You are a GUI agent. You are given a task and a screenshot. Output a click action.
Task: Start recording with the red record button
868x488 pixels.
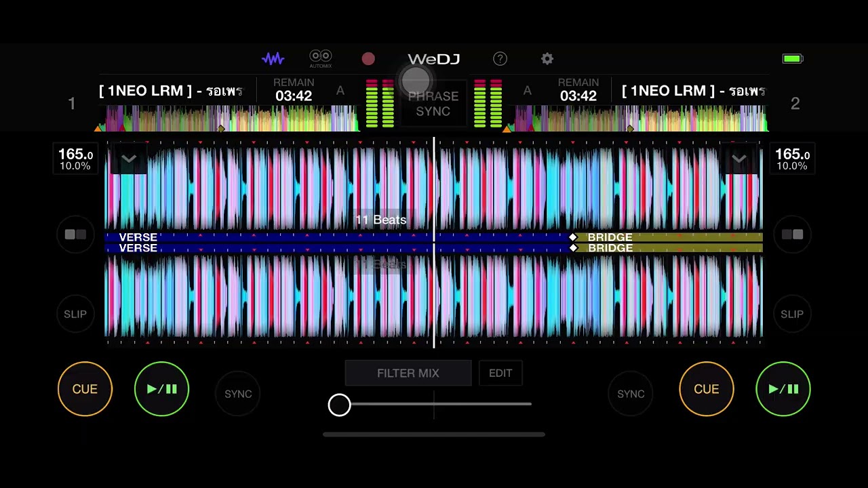point(368,59)
